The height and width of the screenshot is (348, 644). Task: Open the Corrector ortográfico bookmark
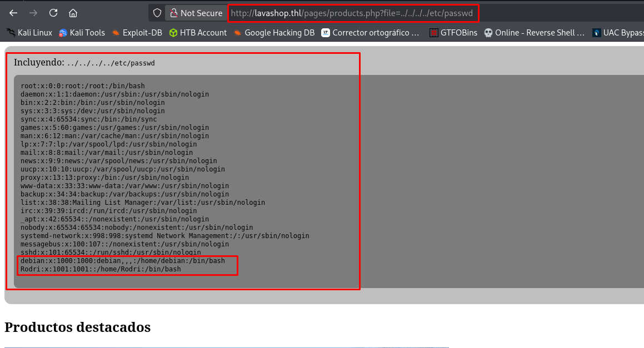370,33
